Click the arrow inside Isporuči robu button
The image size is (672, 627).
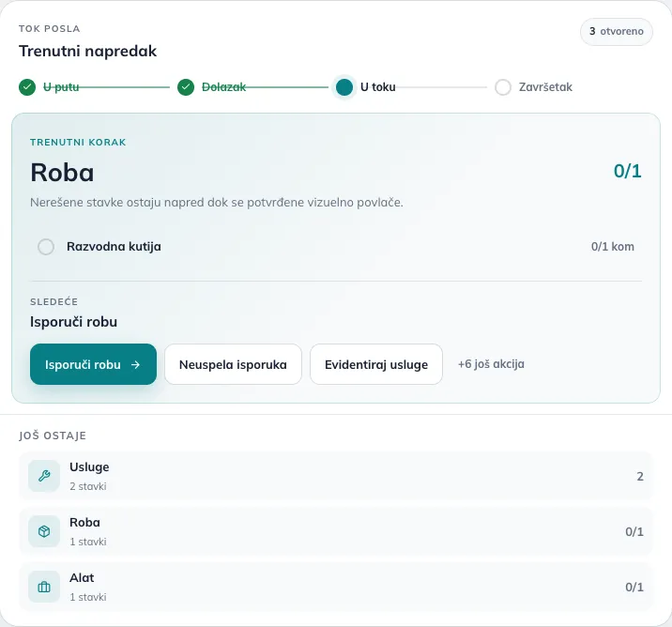tap(135, 364)
